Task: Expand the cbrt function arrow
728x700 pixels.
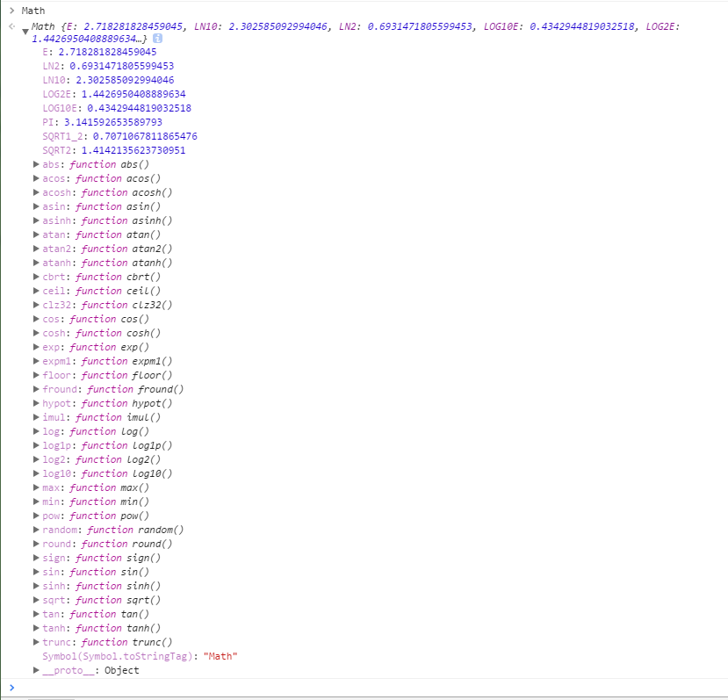Action: [x=36, y=277]
